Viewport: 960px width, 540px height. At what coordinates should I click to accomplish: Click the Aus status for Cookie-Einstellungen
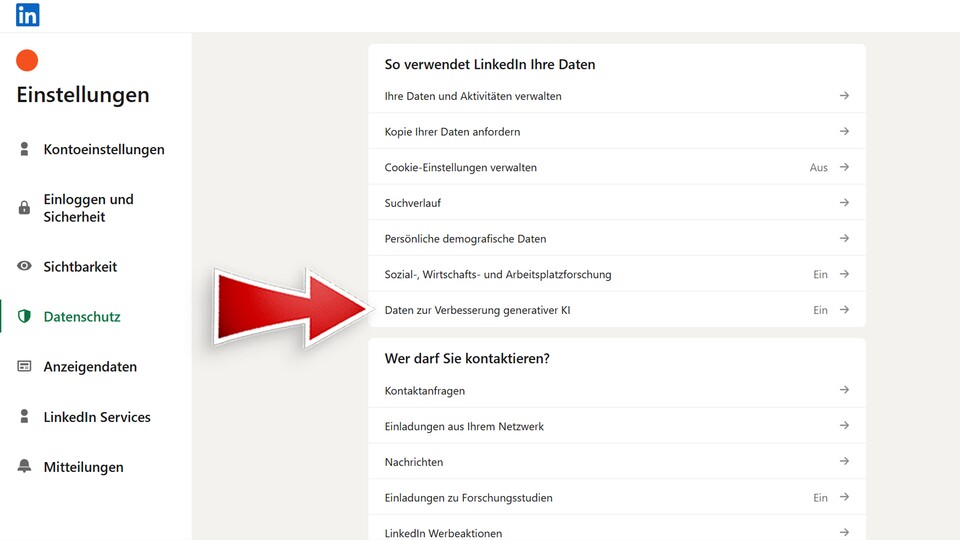(818, 168)
